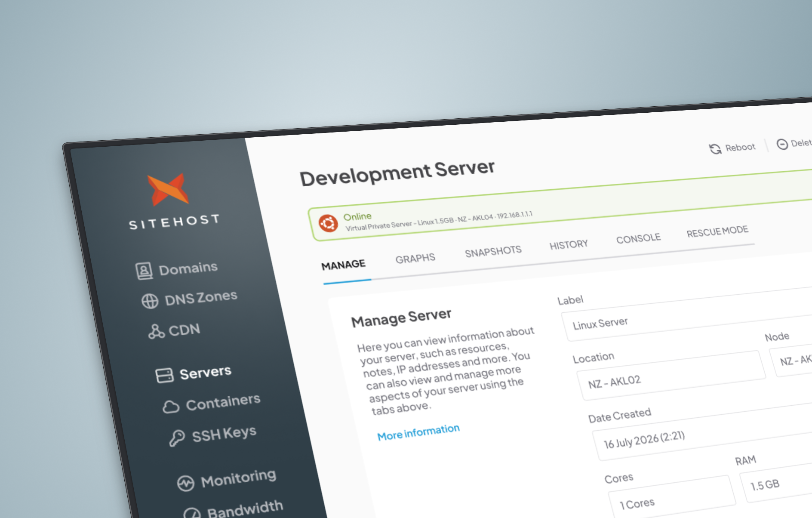The width and height of the screenshot is (812, 518).
Task: Click the Development Server heading
Action: tap(397, 173)
